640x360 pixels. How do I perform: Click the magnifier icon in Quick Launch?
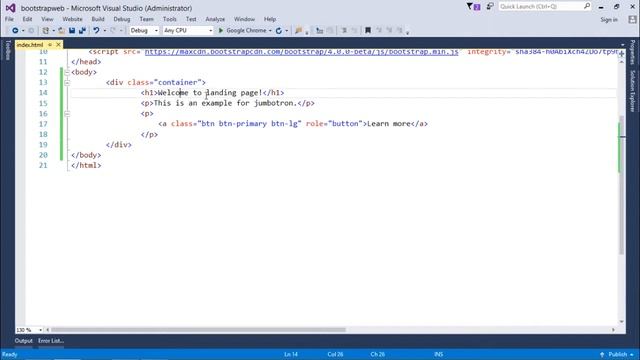(x=587, y=6)
